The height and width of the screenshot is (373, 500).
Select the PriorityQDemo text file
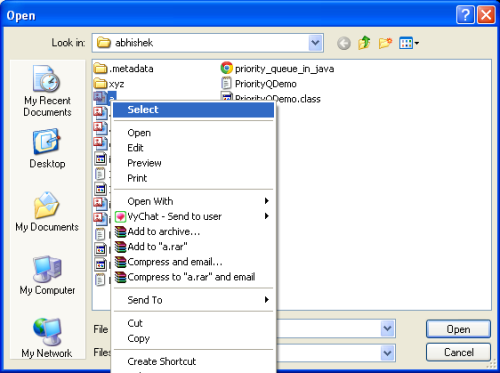(259, 84)
